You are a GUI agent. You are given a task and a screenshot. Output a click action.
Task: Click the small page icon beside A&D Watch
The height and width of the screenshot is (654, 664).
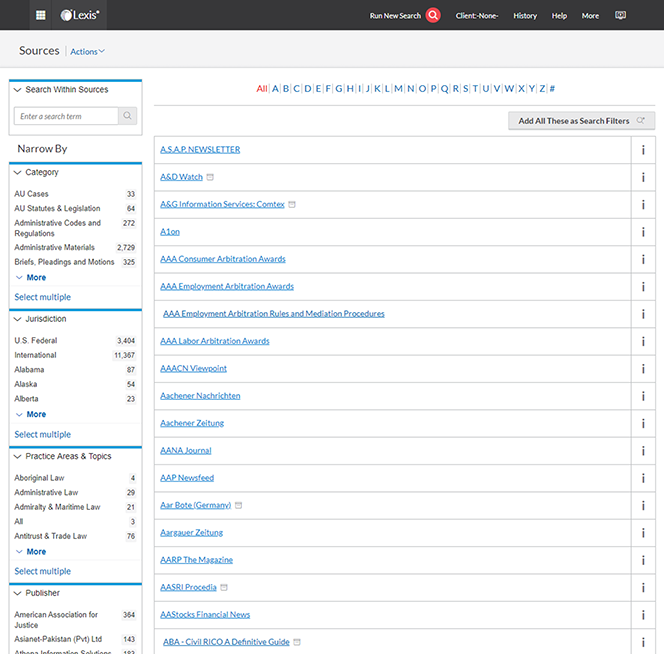[210, 177]
